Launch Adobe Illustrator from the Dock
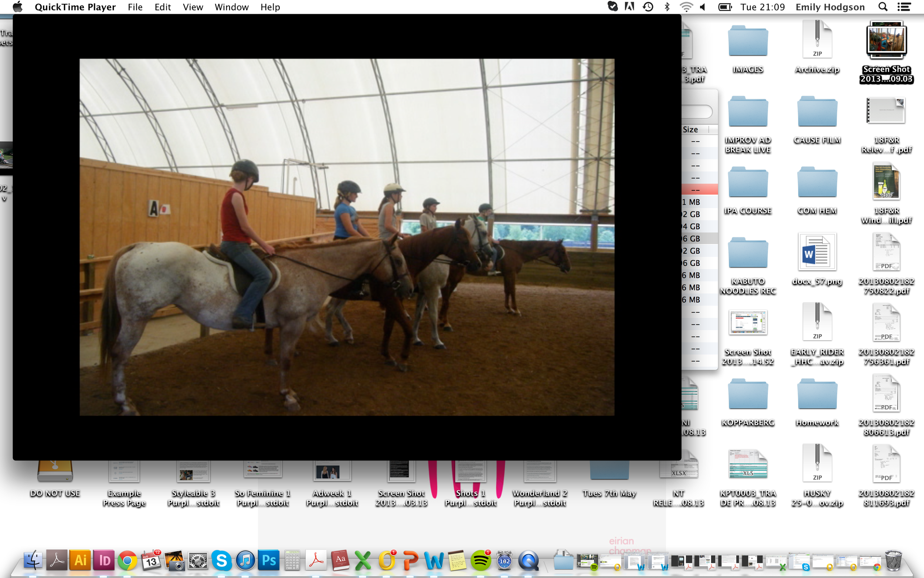924x578 pixels. 80,560
